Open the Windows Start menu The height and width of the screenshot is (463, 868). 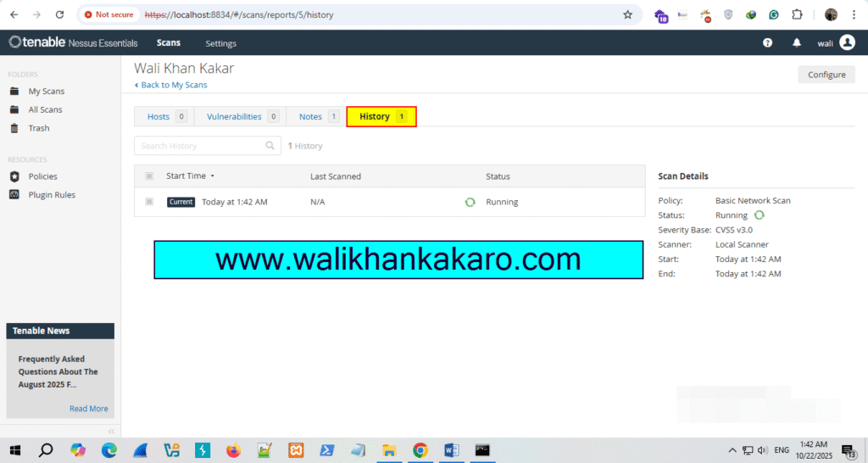pos(15,450)
